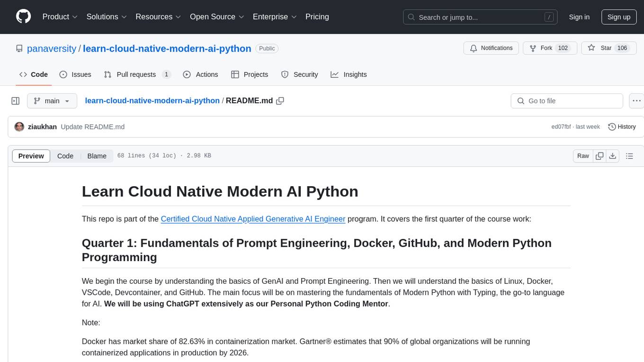Switch to the Code tab
644x362 pixels.
coord(34,74)
